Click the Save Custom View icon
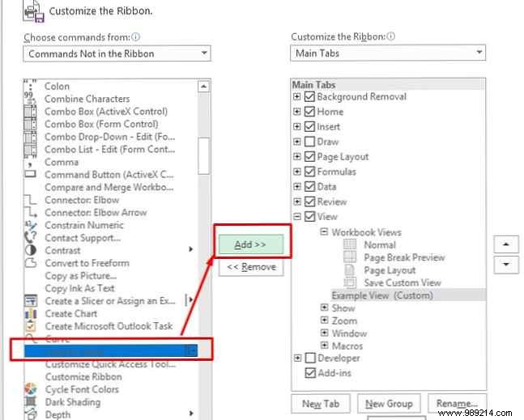Viewport: 524px width, 420px height. click(x=350, y=282)
